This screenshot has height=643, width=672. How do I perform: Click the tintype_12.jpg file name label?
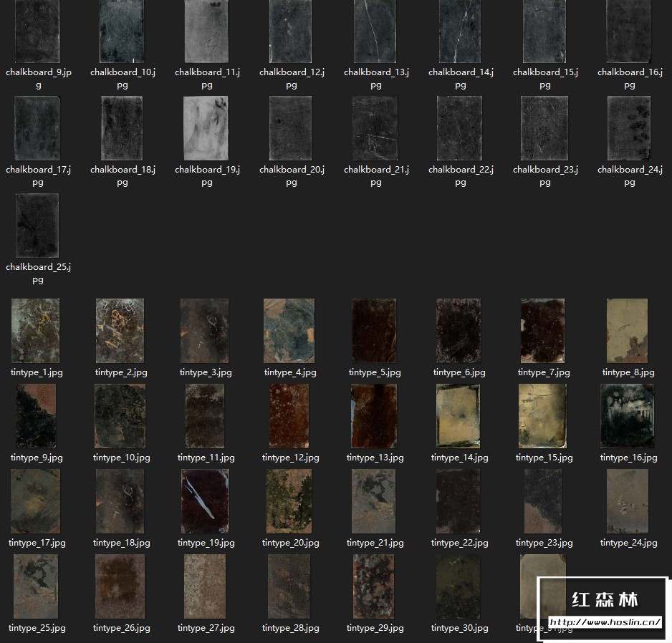click(x=291, y=458)
